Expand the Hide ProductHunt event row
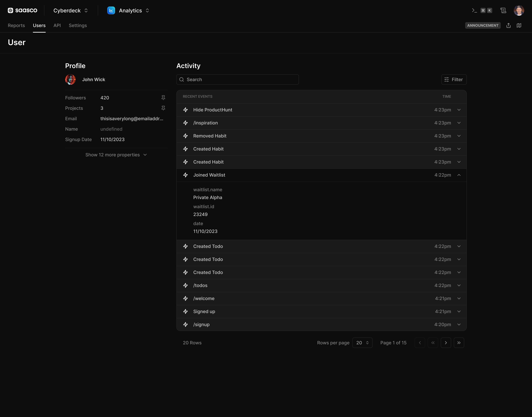 pyautogui.click(x=459, y=110)
